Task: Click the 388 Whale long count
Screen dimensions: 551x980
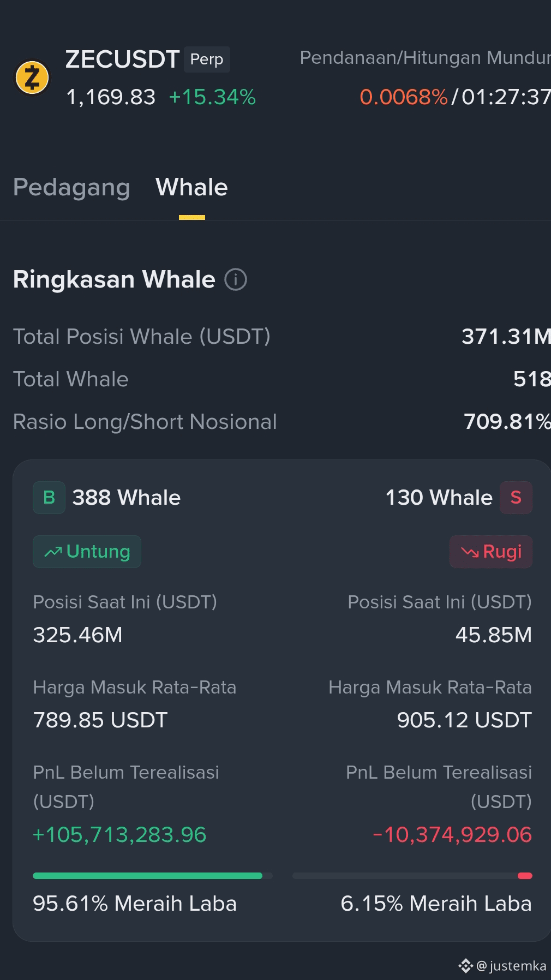Action: point(127,498)
